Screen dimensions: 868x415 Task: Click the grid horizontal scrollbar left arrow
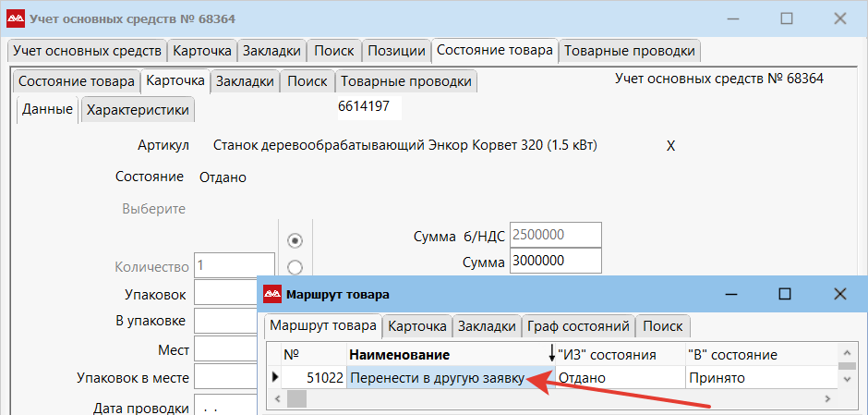point(274,398)
